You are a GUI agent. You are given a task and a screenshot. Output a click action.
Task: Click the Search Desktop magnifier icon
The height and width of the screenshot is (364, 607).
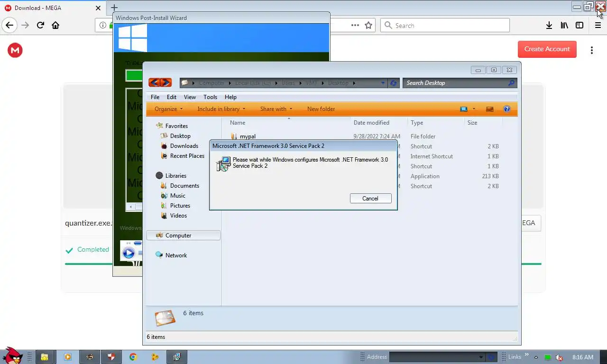[511, 83]
